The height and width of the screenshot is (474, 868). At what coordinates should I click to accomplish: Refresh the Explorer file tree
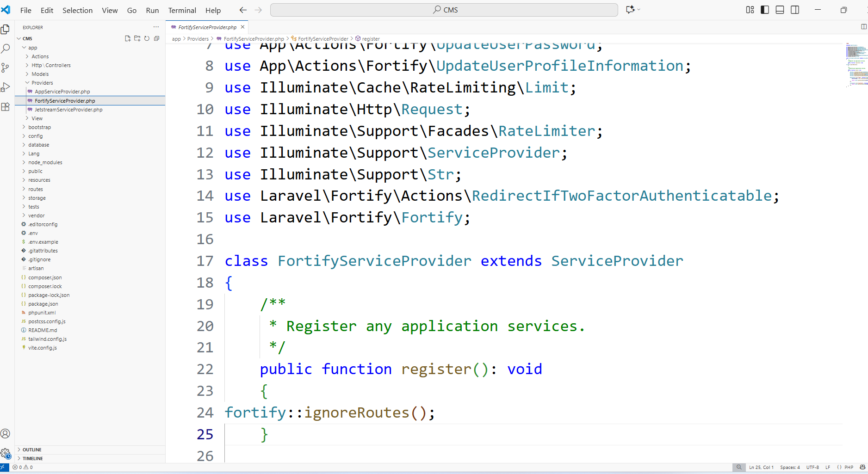coord(147,38)
